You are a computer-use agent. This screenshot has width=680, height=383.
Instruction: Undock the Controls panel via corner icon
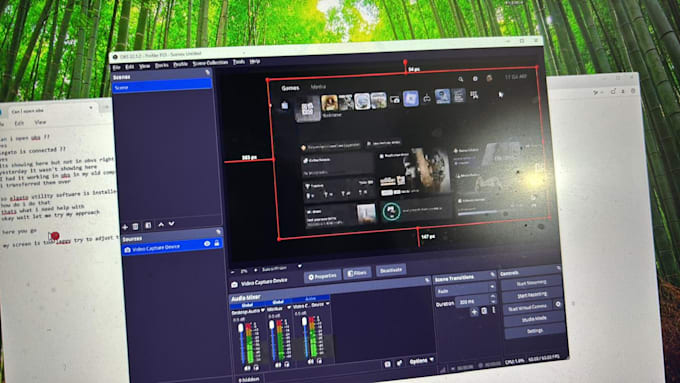558,268
